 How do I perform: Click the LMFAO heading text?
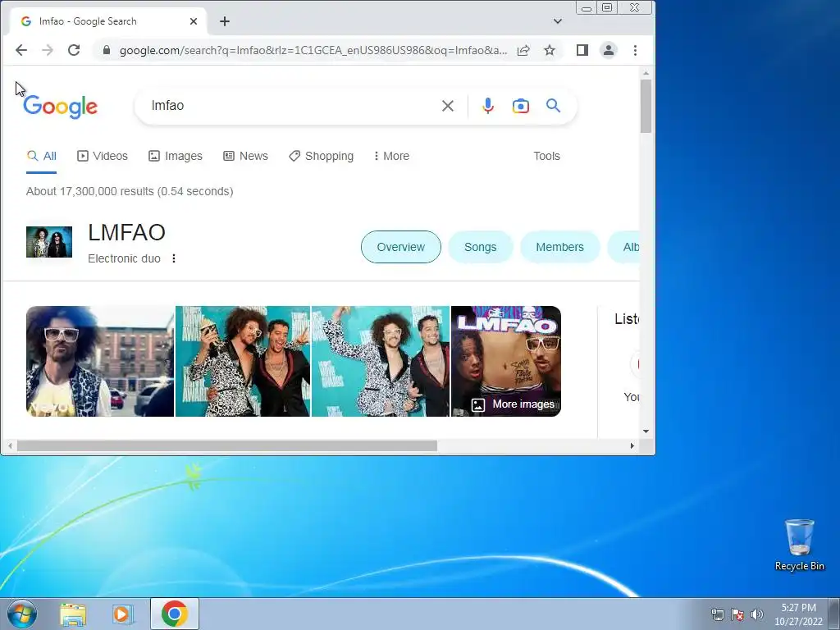(x=126, y=232)
